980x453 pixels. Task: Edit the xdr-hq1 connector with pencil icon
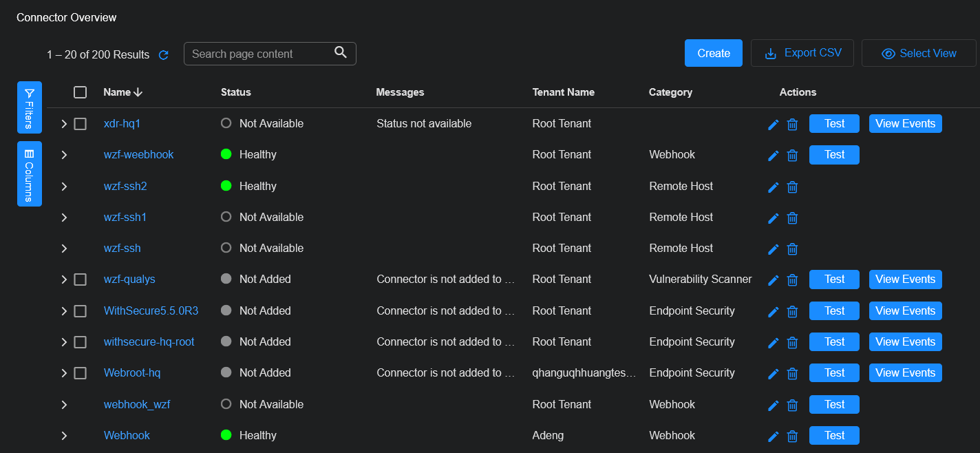(773, 125)
